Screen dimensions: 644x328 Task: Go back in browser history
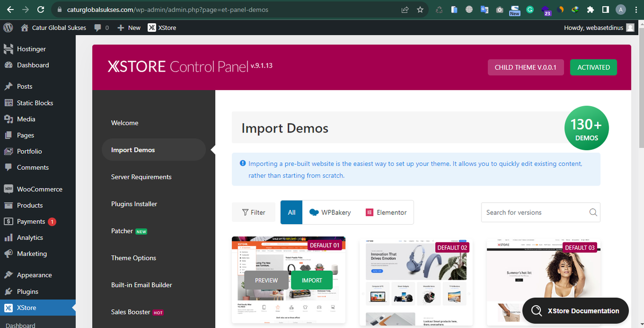pos(9,10)
